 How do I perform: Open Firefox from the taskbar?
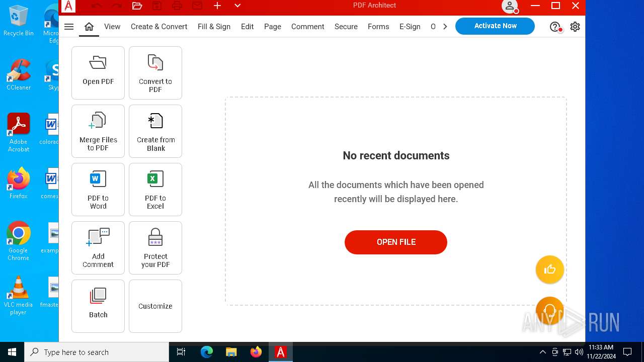tap(256, 352)
